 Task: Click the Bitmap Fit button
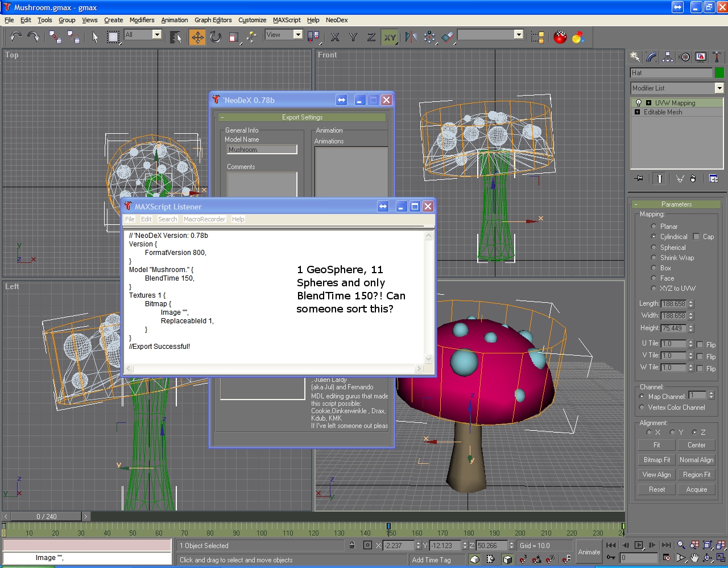pyautogui.click(x=657, y=460)
